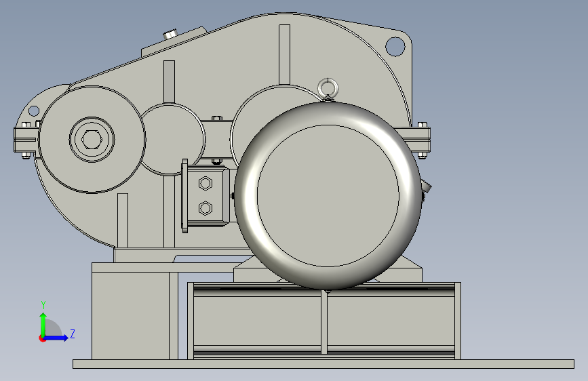Select the lower hex nut on the flange bracket

click(205, 207)
